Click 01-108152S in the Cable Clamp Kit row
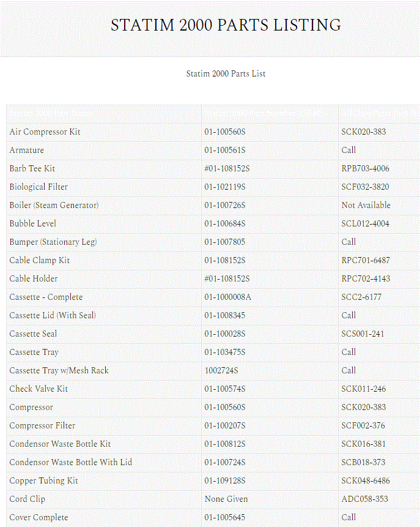Viewport: 420px width, 527px height. pyautogui.click(x=224, y=261)
